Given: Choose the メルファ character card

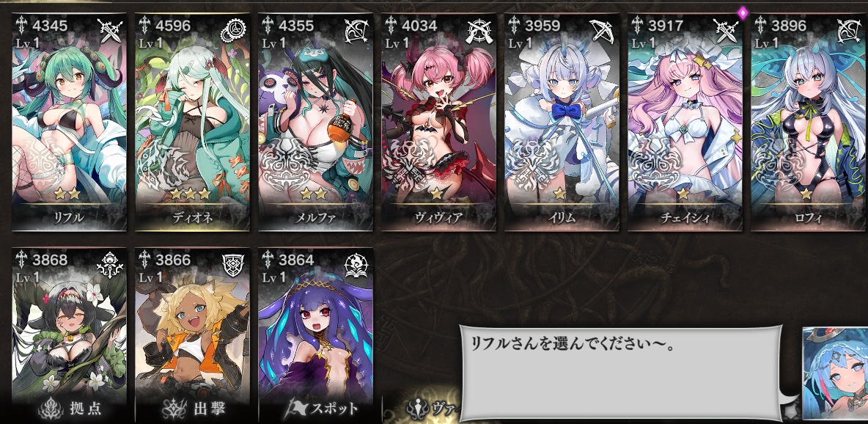Looking at the screenshot, I should pos(315,122).
